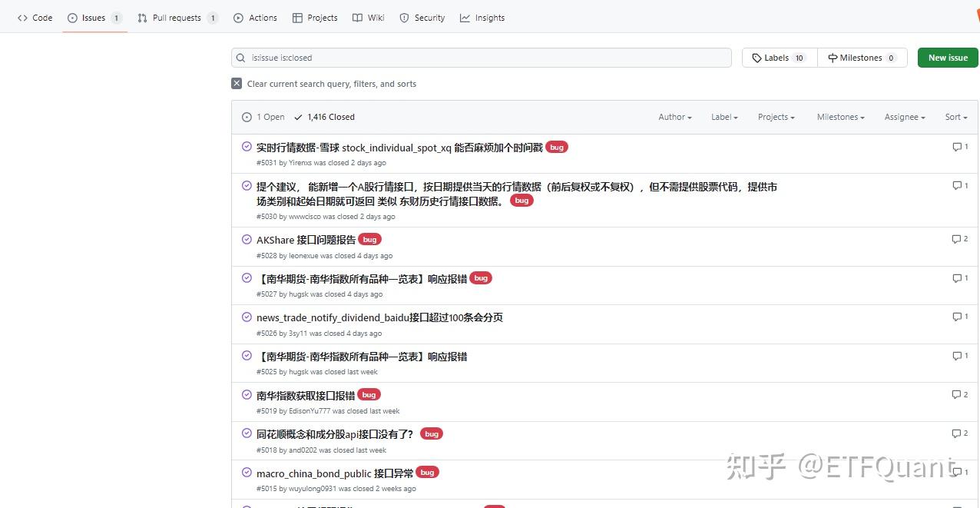The width and height of the screenshot is (980, 508).
Task: Toggle the filter to show 1 Open issue
Action: 263,116
